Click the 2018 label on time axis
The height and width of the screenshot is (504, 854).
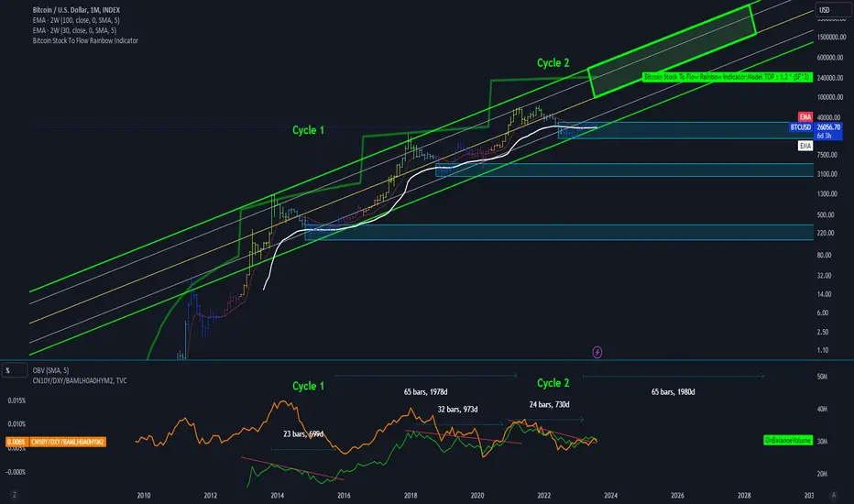pos(411,495)
